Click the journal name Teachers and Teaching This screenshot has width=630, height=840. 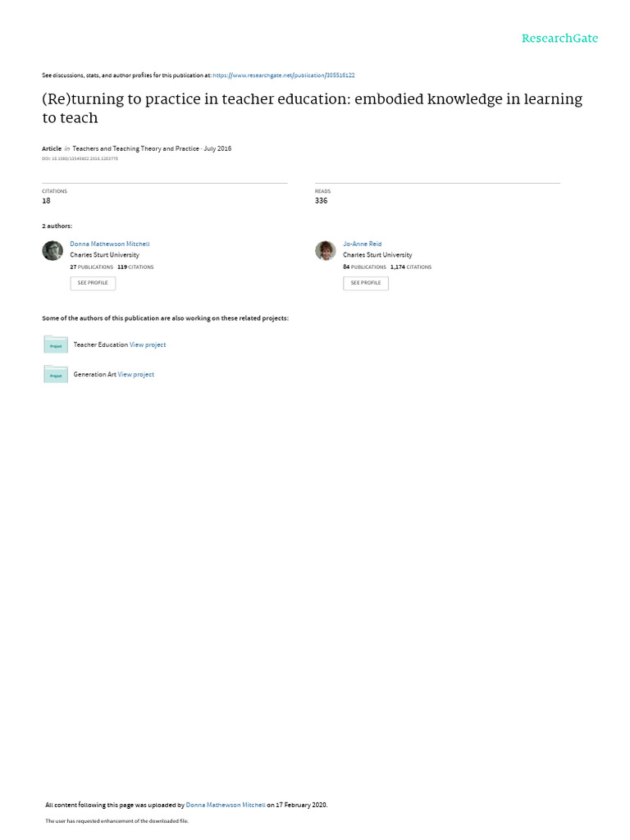tap(135, 148)
